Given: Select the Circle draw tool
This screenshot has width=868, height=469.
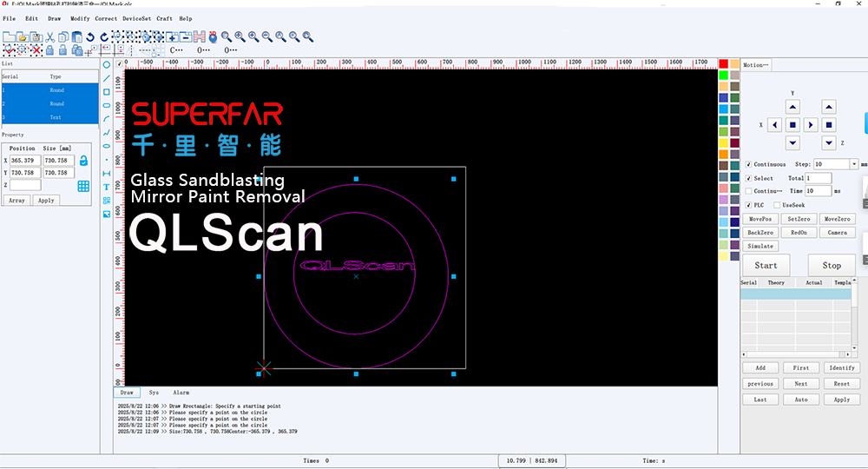Looking at the screenshot, I should (106, 65).
